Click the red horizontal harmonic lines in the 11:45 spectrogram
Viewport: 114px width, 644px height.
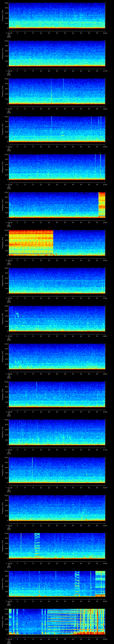tap(64, 621)
